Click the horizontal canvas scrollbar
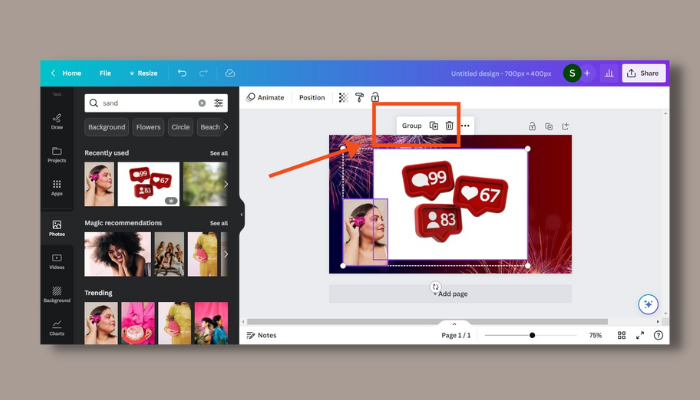Image resolution: width=700 pixels, height=400 pixels. coord(427,321)
